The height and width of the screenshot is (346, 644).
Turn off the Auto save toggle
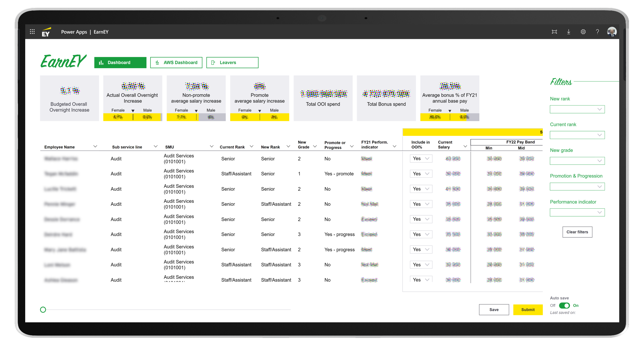[x=565, y=305]
